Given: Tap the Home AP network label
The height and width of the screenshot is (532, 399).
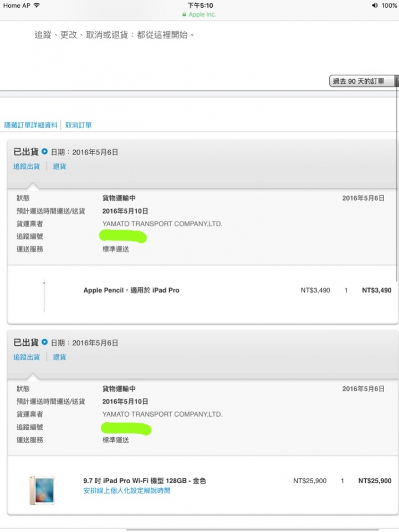Looking at the screenshot, I should (17, 5).
